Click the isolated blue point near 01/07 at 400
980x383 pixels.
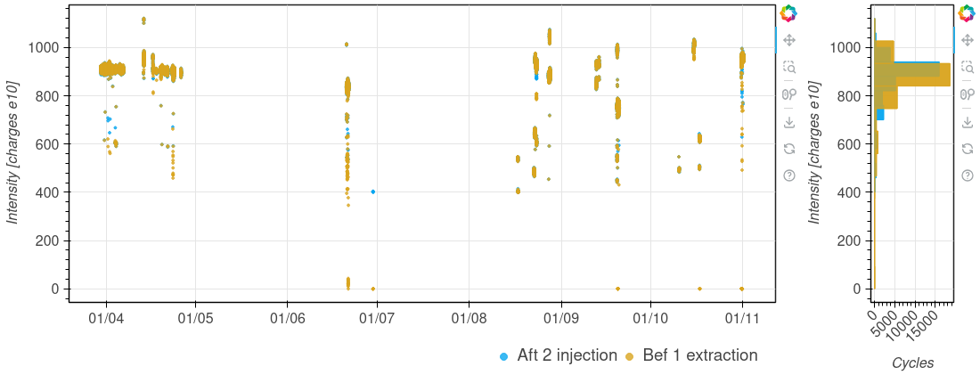372,191
